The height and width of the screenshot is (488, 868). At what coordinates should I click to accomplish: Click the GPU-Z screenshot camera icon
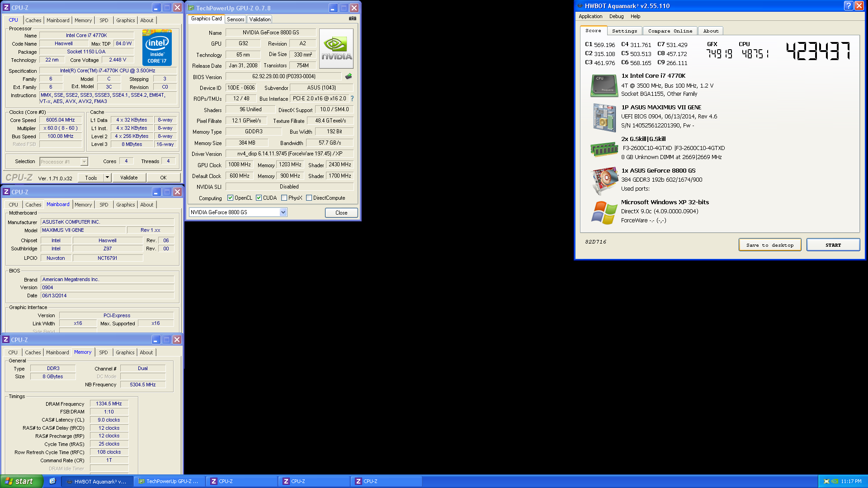click(353, 19)
